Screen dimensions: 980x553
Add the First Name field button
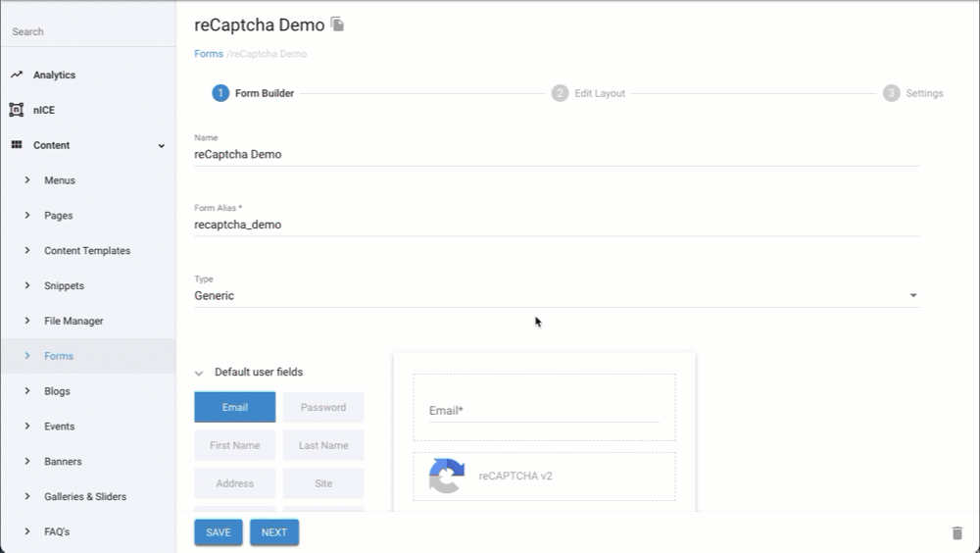click(x=235, y=445)
